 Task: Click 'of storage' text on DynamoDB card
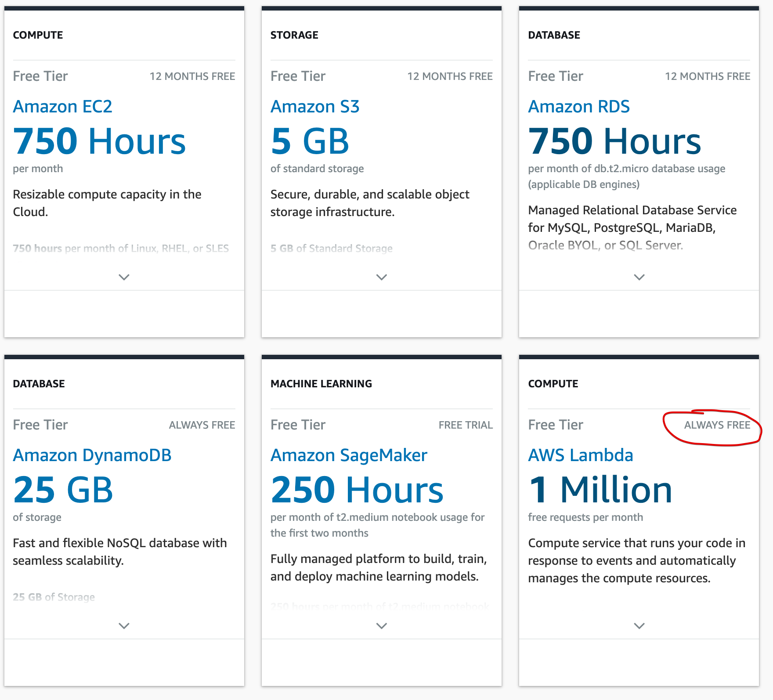(37, 518)
